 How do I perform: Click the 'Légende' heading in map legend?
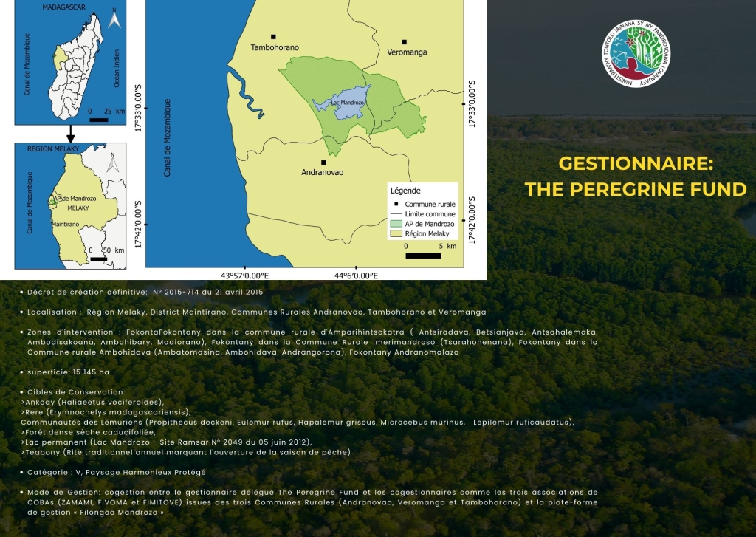(405, 191)
